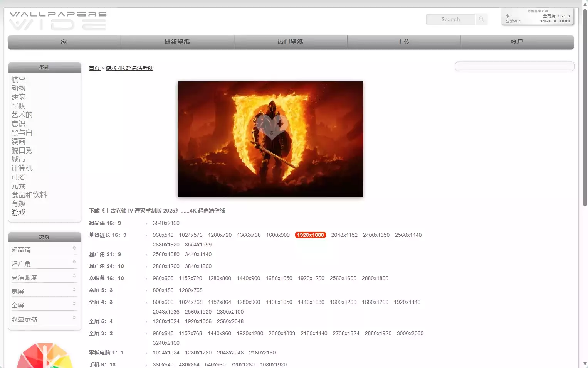Open the 计算机 category
Viewport: 588px width, 368px height.
tap(22, 168)
